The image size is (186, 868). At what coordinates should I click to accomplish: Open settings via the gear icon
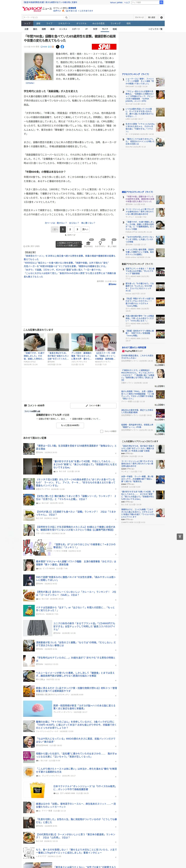pos(161,18)
